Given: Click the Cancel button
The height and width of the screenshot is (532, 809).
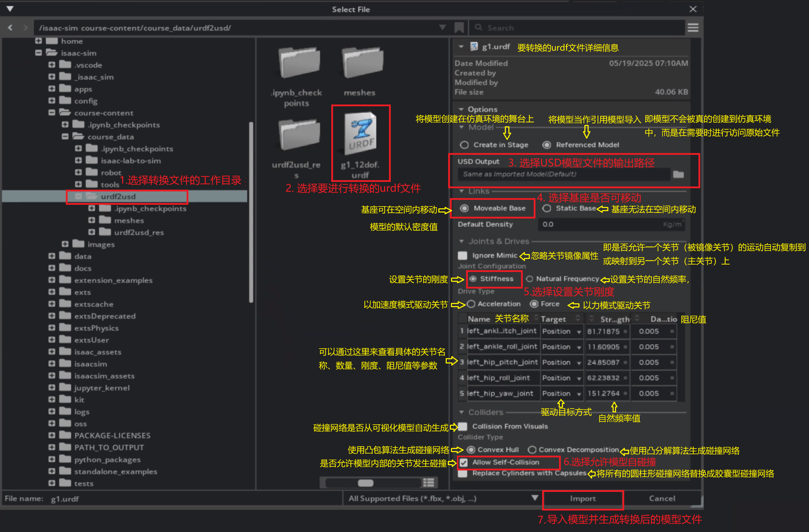Looking at the screenshot, I should tap(662, 499).
